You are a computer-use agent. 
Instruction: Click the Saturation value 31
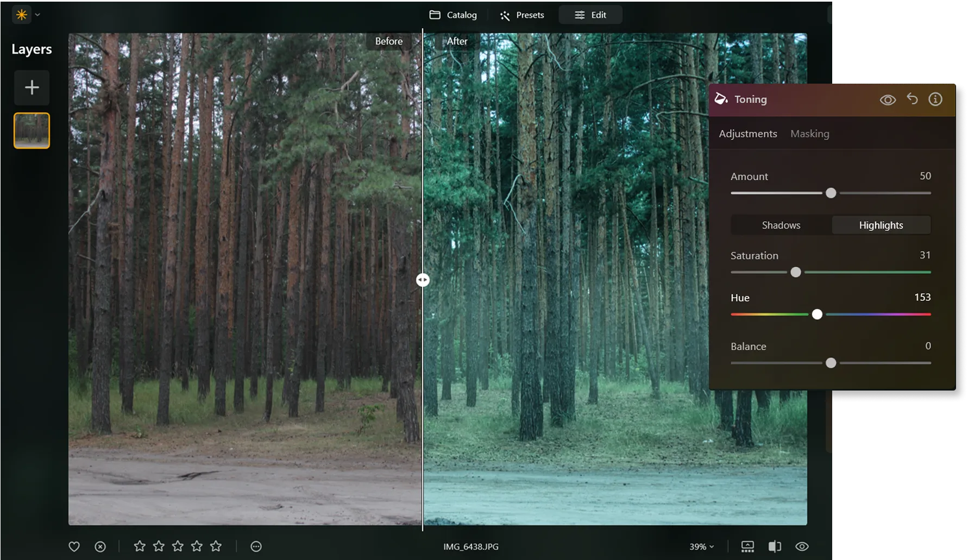tap(925, 255)
